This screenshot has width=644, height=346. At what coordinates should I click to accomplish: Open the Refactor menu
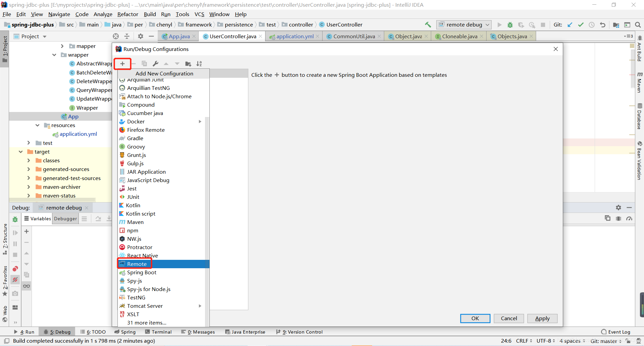[x=128, y=14]
